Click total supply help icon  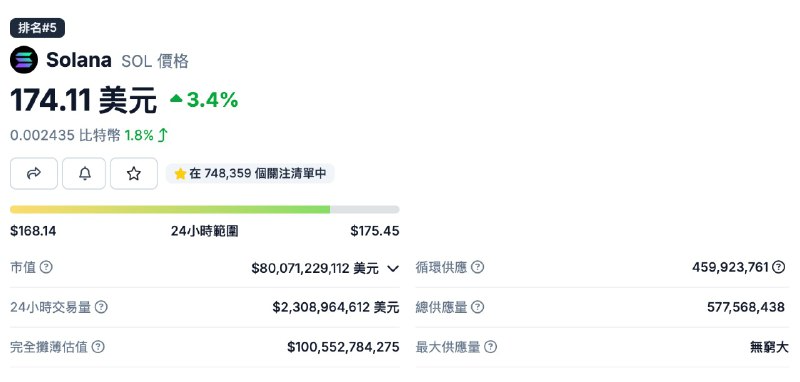click(x=478, y=307)
